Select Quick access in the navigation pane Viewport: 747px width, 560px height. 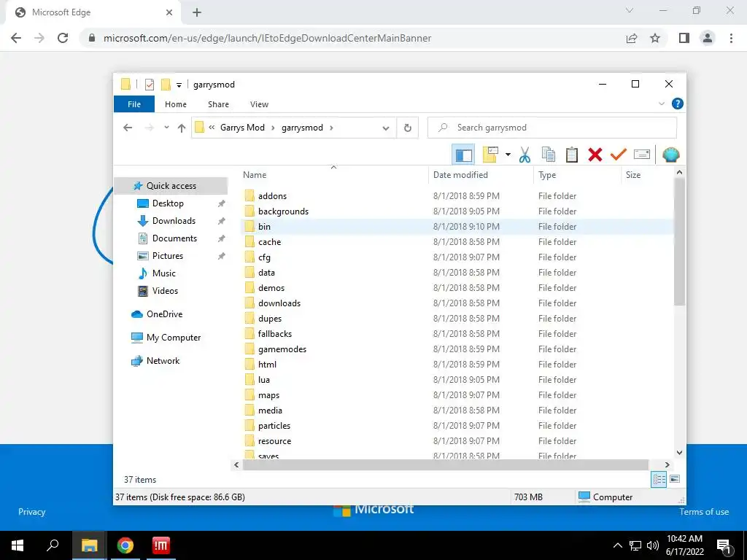click(x=171, y=186)
